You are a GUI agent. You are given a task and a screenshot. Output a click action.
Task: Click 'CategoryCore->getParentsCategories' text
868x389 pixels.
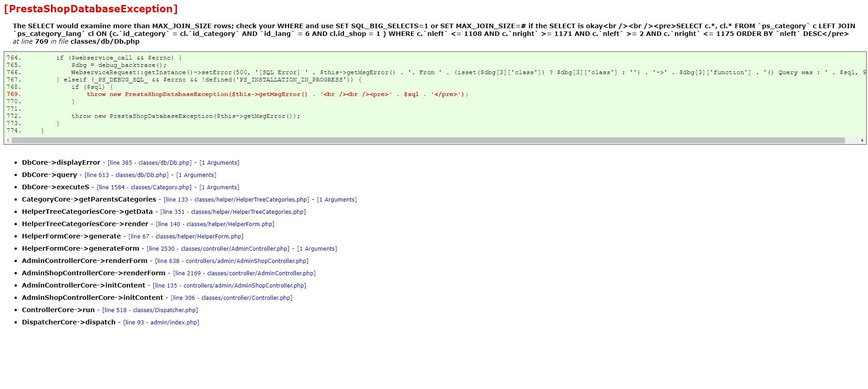coord(89,199)
